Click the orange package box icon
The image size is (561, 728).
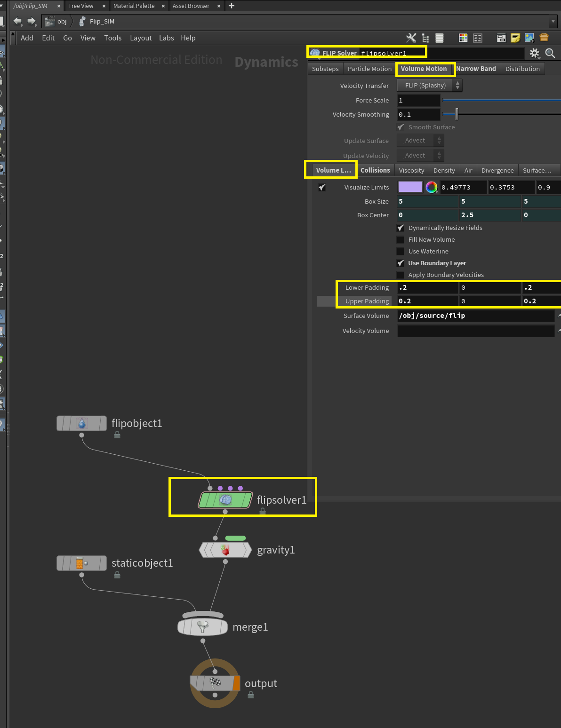coord(544,38)
